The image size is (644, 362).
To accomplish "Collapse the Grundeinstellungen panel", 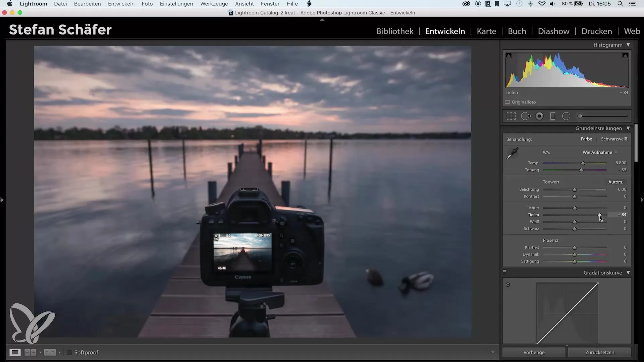I will point(628,128).
